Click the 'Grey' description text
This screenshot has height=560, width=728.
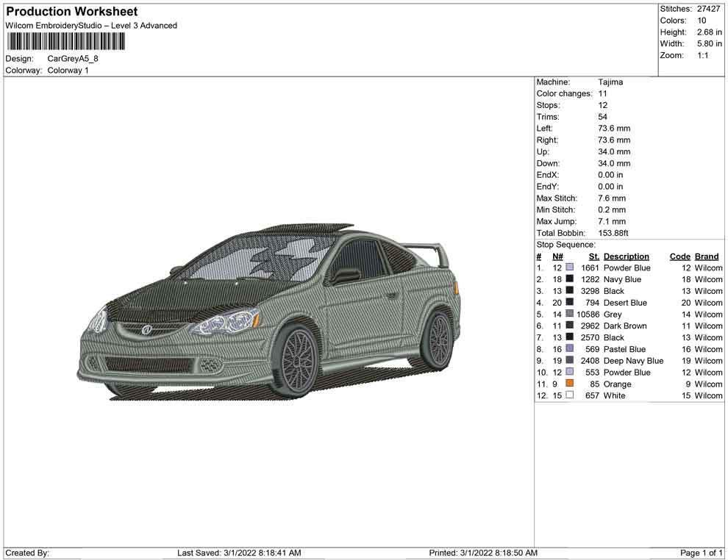click(x=613, y=314)
